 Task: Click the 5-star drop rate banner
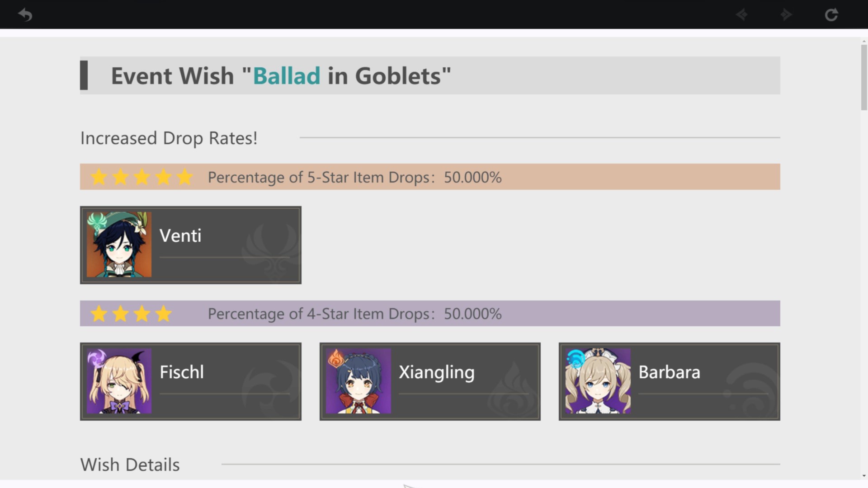click(429, 177)
